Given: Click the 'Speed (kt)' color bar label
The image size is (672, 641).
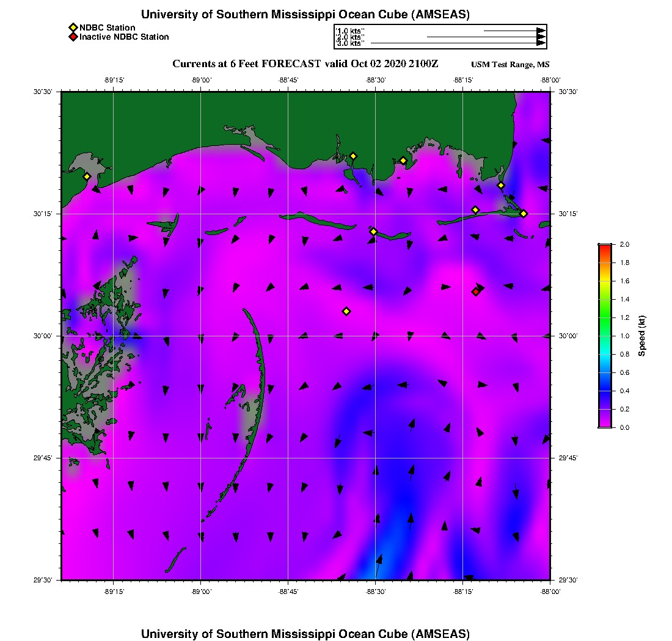Looking at the screenshot, I should [641, 336].
